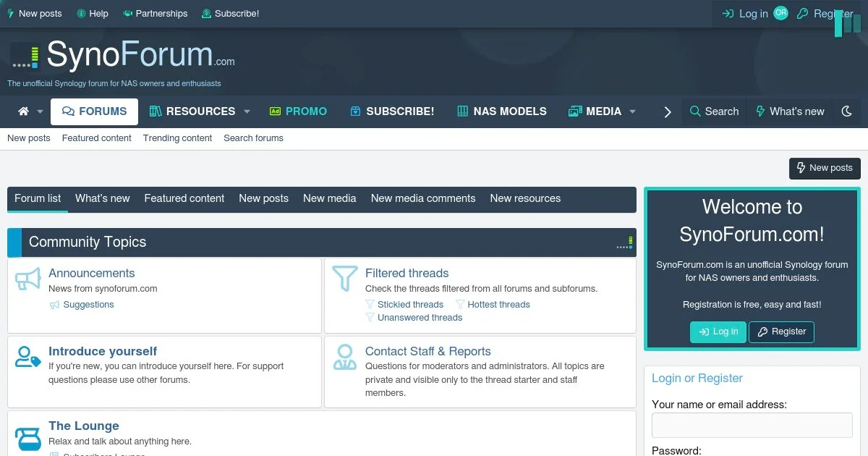Open the RESOURCES navigation item
This screenshot has height=456, width=868.
tap(192, 111)
